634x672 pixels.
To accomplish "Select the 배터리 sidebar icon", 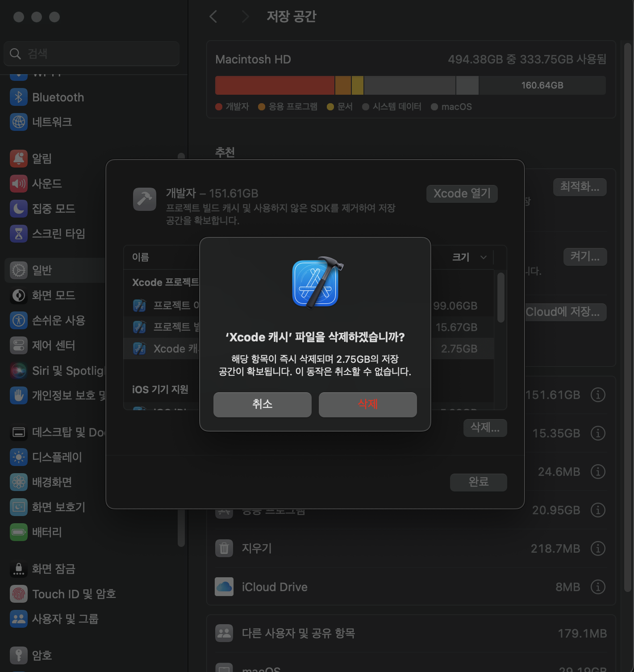I will point(19,532).
